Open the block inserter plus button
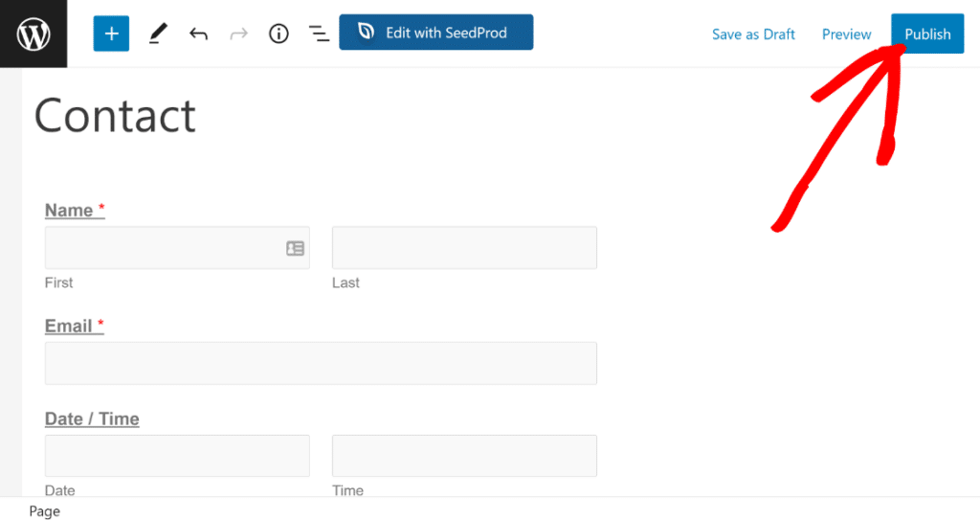This screenshot has height=520, width=980. [x=111, y=34]
